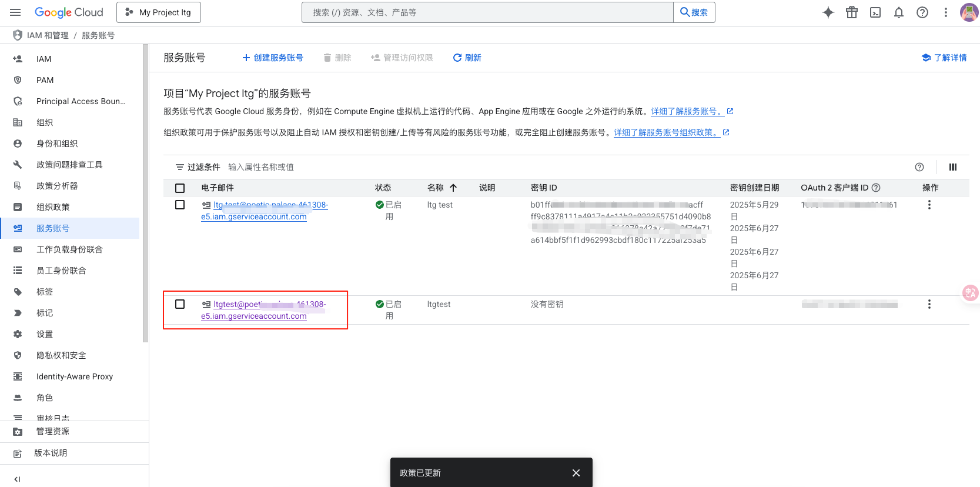Click the 服务账号 sidebar icon
980x487 pixels.
18,228
